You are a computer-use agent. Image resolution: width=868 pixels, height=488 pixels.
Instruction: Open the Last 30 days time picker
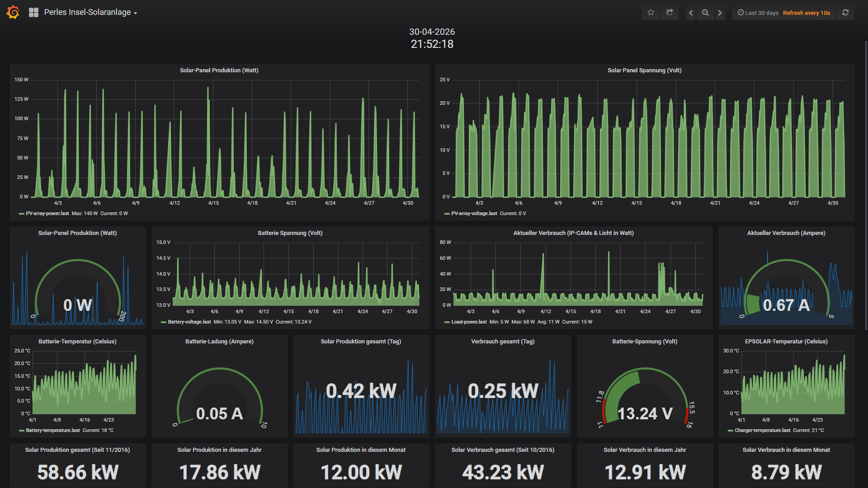click(x=758, y=13)
